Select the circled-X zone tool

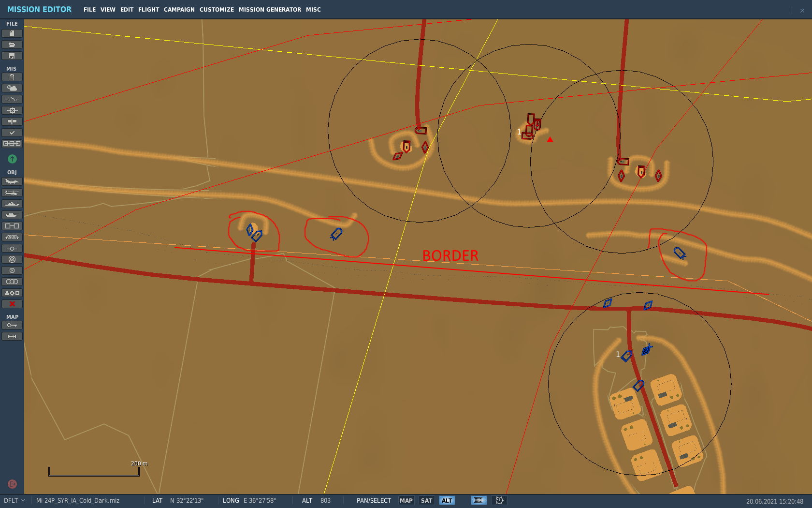pyautogui.click(x=12, y=270)
